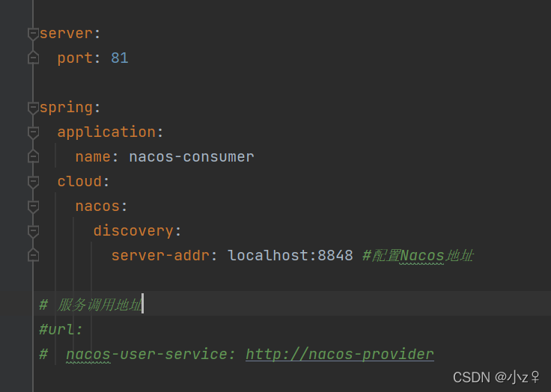
Task: Collapse the spring block fold marker
Action: [32, 108]
